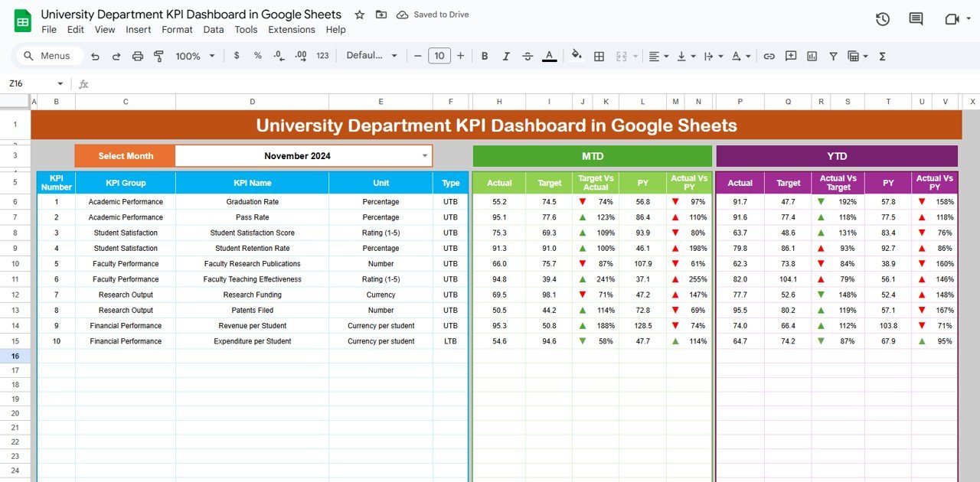Open the Data menu
The width and height of the screenshot is (980, 482).
(213, 30)
